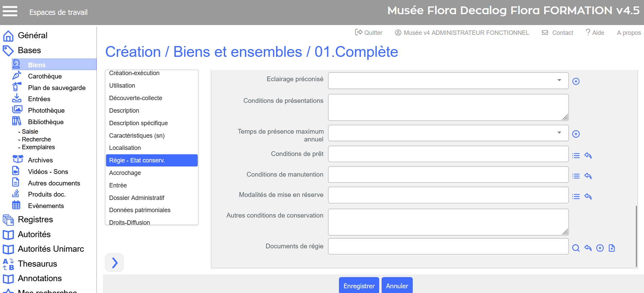Viewport: 644px width, 293px height.
Task: Click the new document icon beside Documents de régie
Action: click(x=611, y=248)
